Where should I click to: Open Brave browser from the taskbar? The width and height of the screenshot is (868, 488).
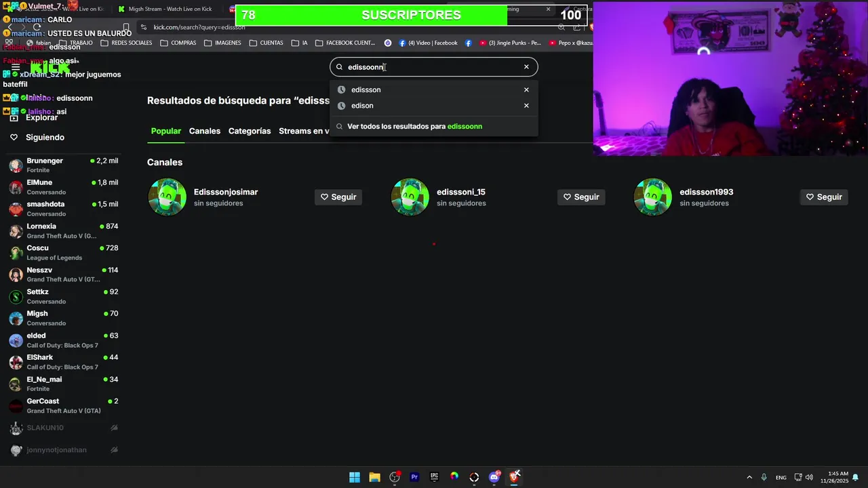[514, 477]
